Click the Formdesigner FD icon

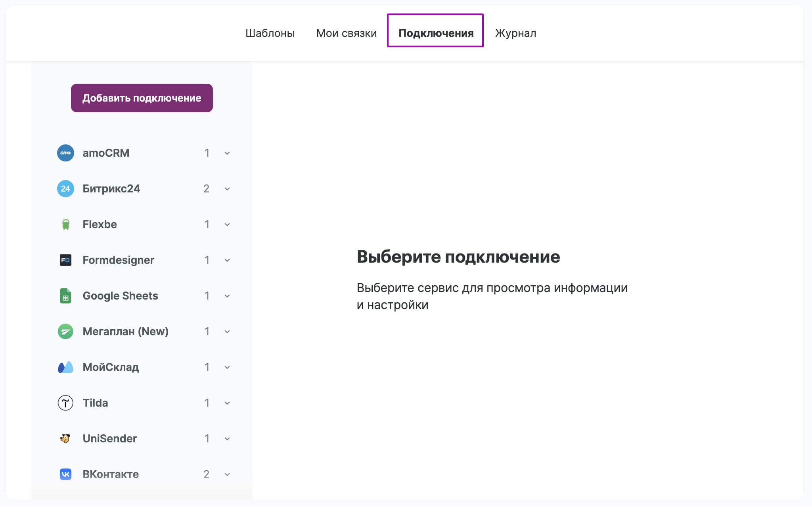[65, 260]
